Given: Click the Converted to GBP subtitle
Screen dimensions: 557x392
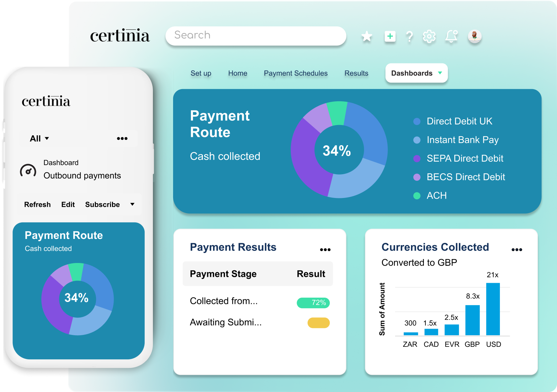Looking at the screenshot, I should (x=419, y=263).
